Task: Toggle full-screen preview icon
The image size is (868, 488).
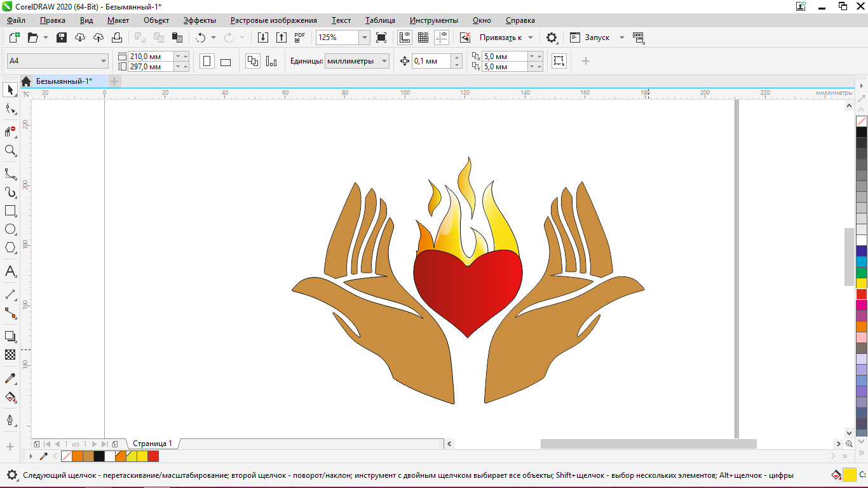Action: click(x=381, y=37)
